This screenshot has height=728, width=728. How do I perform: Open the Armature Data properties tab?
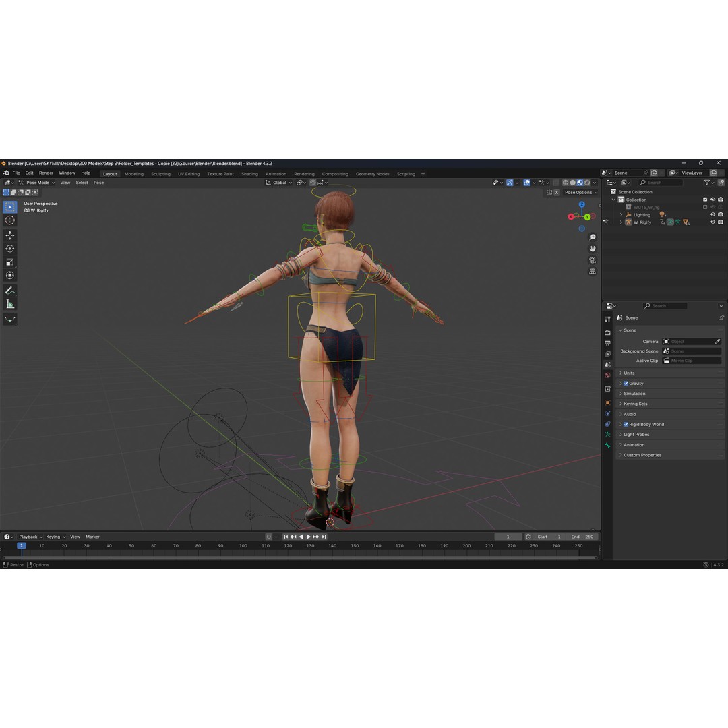(x=607, y=435)
